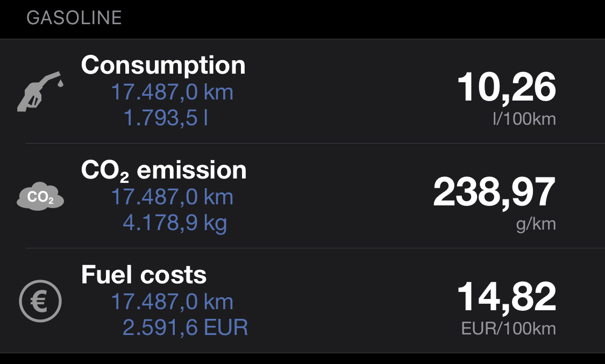Open the Fuel costs row title
The height and width of the screenshot is (364, 605).
(144, 275)
